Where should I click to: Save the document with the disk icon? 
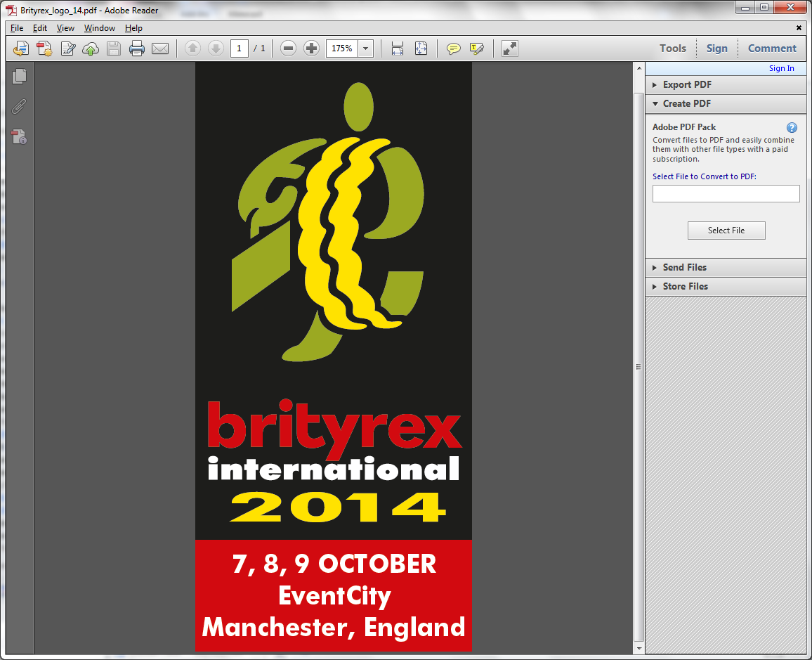click(x=113, y=48)
